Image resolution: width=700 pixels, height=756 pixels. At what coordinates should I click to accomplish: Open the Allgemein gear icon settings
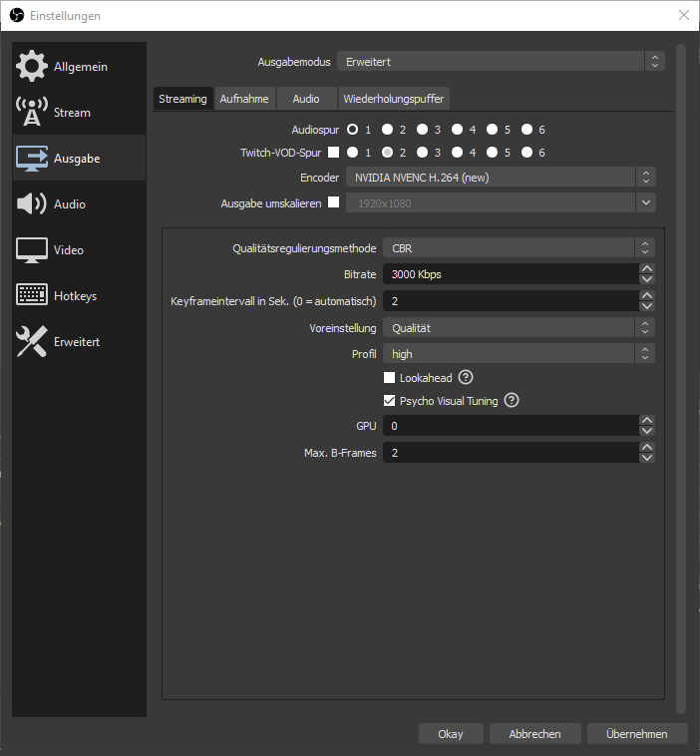click(x=32, y=66)
